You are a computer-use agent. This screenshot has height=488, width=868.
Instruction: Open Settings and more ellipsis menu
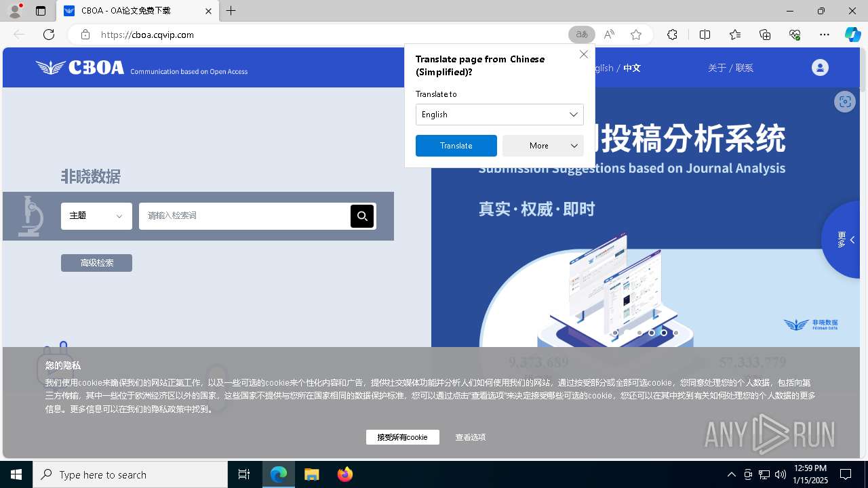(825, 35)
